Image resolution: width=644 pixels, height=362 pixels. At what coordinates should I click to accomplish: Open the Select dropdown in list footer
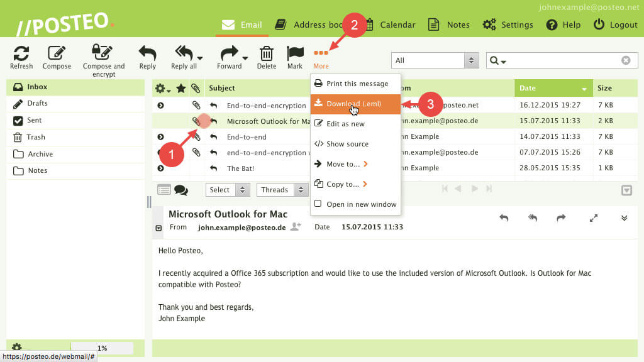coord(228,190)
